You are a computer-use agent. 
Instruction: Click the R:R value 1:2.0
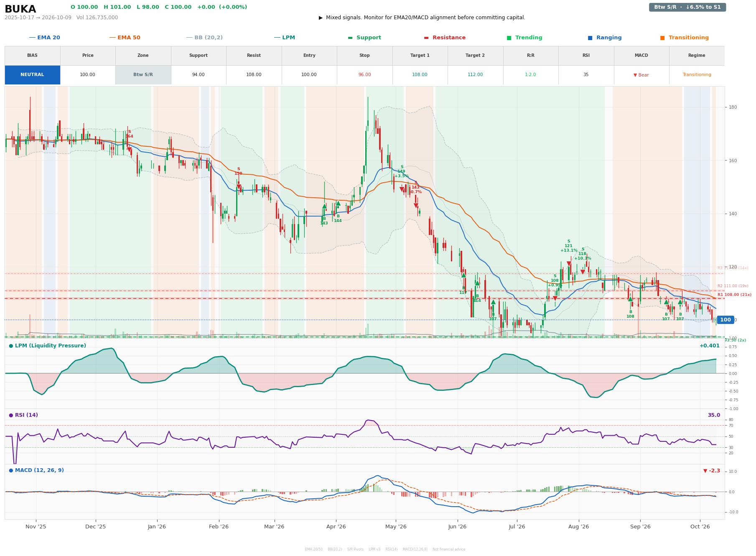point(530,75)
